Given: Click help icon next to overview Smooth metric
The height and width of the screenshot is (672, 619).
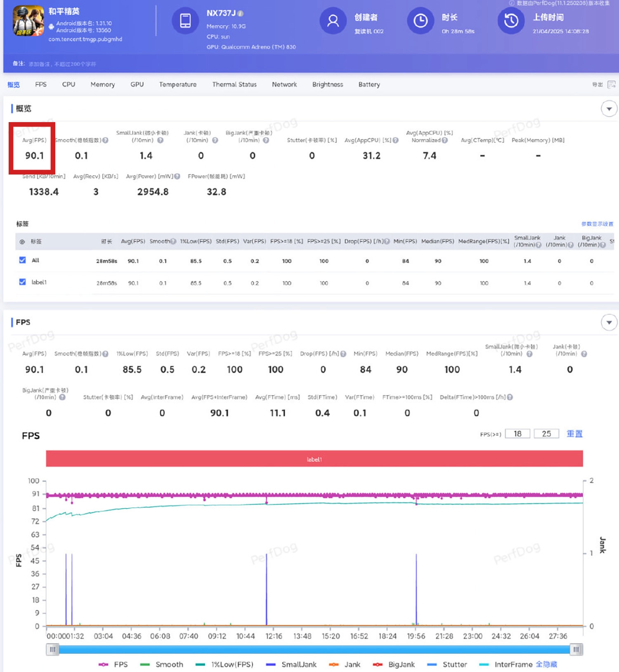Looking at the screenshot, I should click(105, 140).
